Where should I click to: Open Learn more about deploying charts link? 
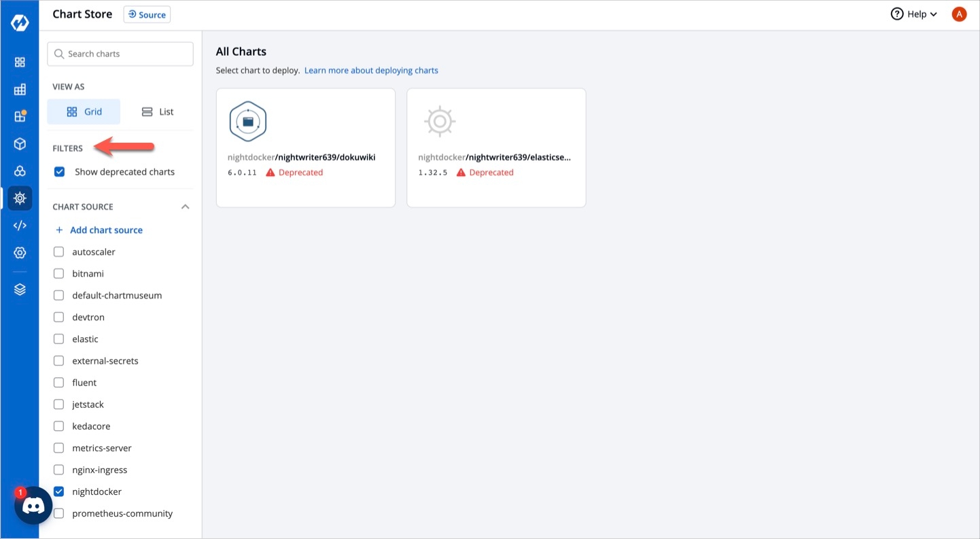point(371,71)
